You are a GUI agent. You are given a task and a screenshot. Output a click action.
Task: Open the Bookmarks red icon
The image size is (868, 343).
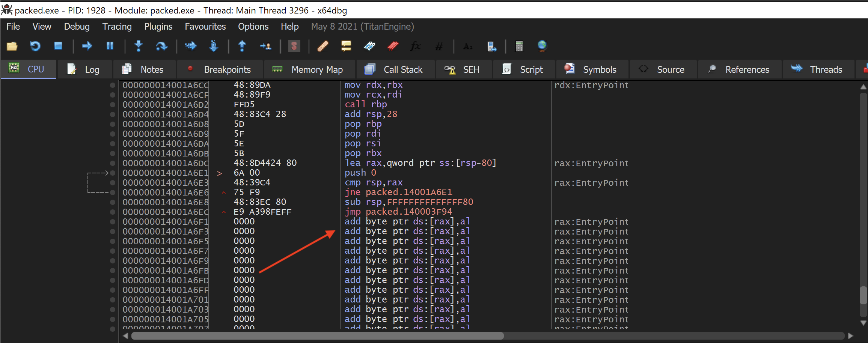coord(393,46)
